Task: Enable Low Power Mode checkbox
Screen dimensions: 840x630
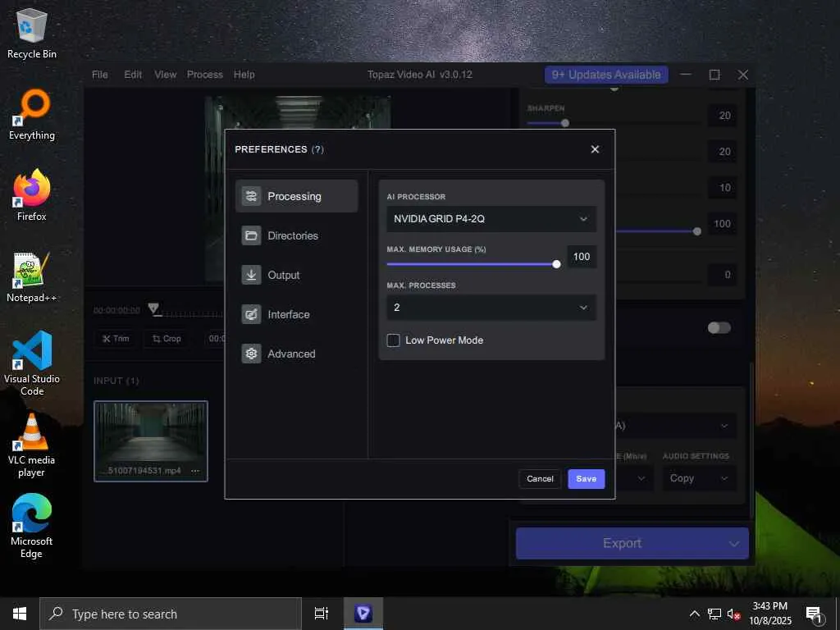Action: (x=393, y=340)
